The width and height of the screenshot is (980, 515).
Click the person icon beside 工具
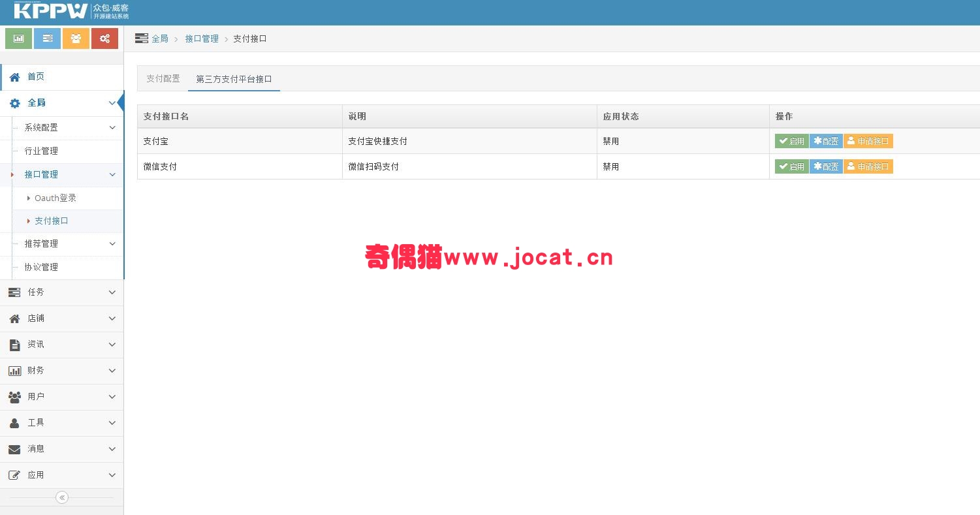pos(14,423)
